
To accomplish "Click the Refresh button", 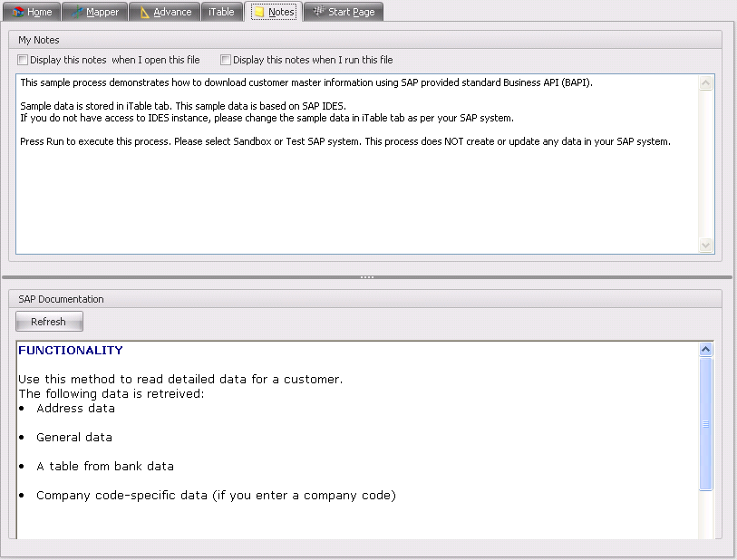I will click(x=49, y=322).
